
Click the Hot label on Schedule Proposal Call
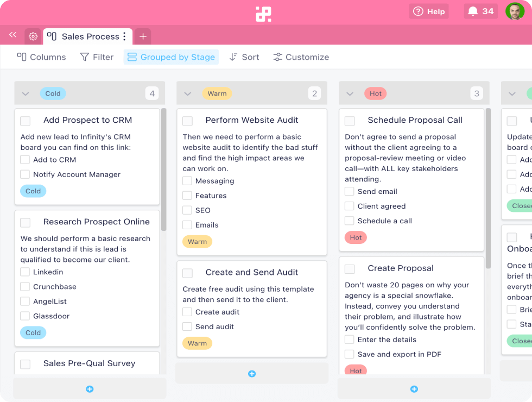coord(356,238)
